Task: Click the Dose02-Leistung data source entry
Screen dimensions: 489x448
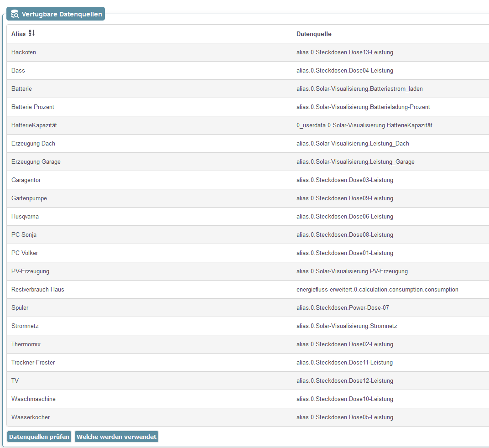Action: 344,344
